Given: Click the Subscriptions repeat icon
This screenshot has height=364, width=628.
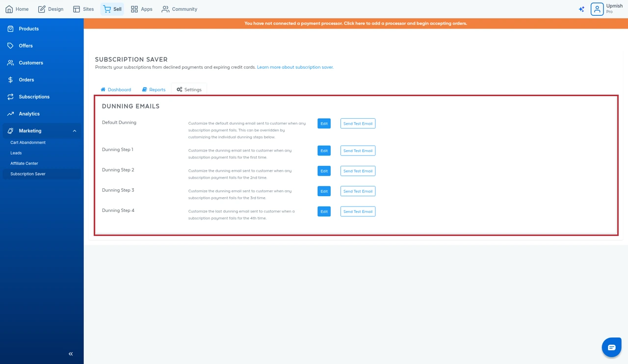Looking at the screenshot, I should point(10,97).
